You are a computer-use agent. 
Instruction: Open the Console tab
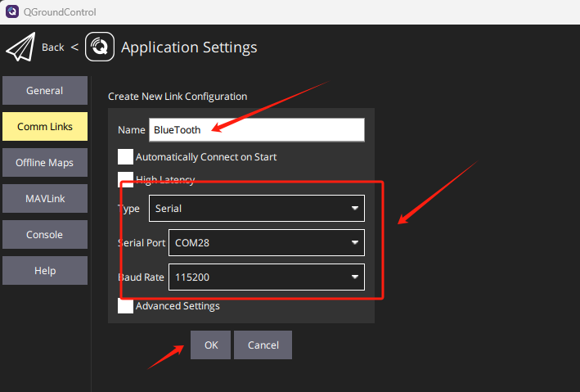click(44, 235)
